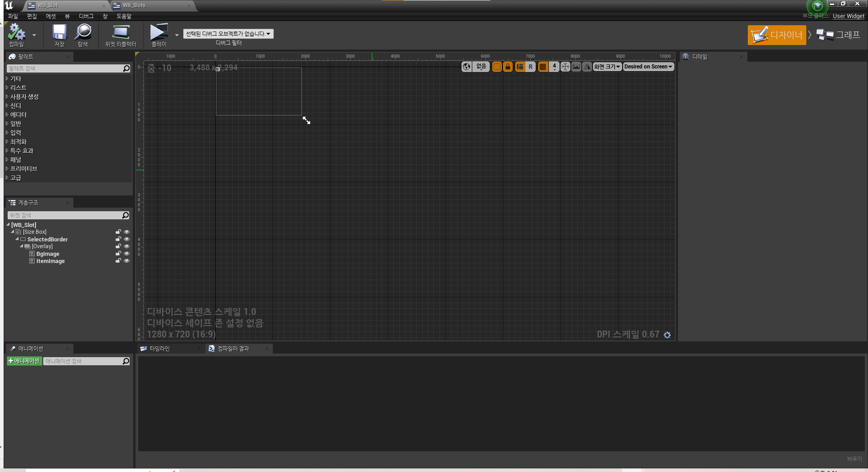Open the 에셋 (Asset) menu
The image size is (868, 472).
pos(51,16)
